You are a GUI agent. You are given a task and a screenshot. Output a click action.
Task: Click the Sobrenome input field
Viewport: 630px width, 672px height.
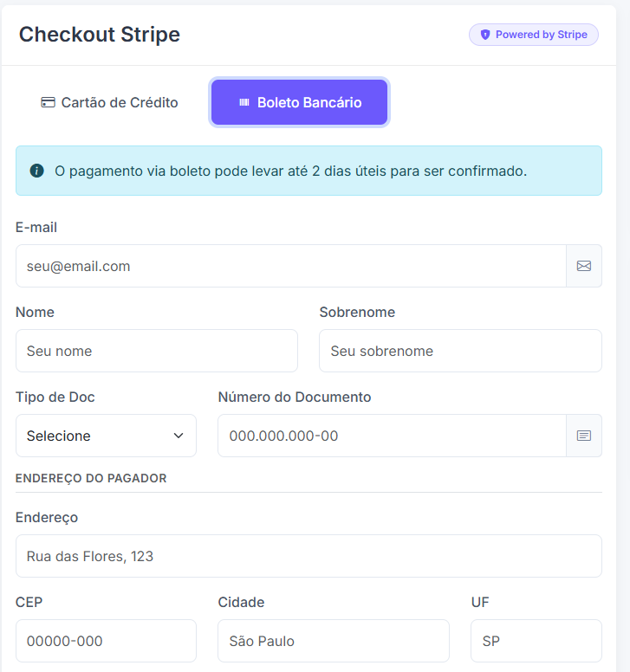pyautogui.click(x=461, y=351)
